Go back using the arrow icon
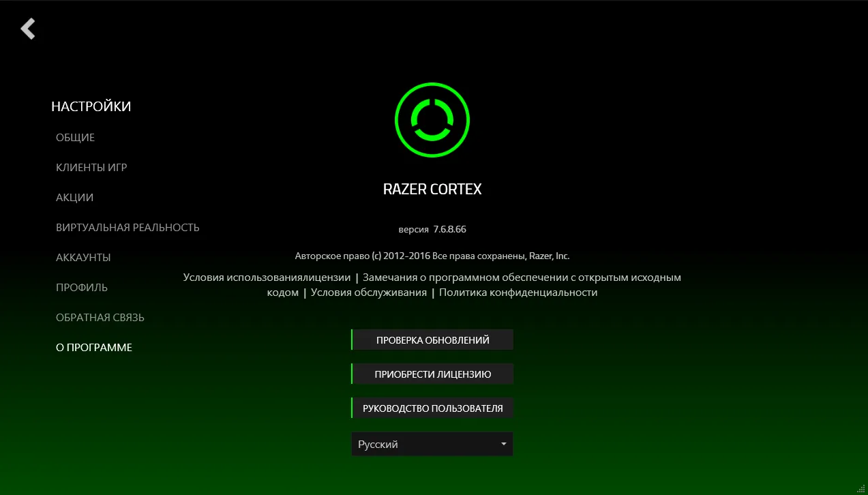The image size is (868, 495). click(28, 29)
